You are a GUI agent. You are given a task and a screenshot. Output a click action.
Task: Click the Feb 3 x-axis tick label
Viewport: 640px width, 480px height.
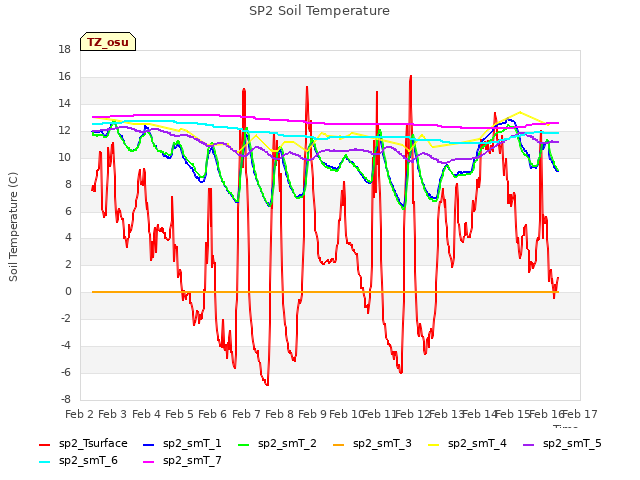[113, 414]
